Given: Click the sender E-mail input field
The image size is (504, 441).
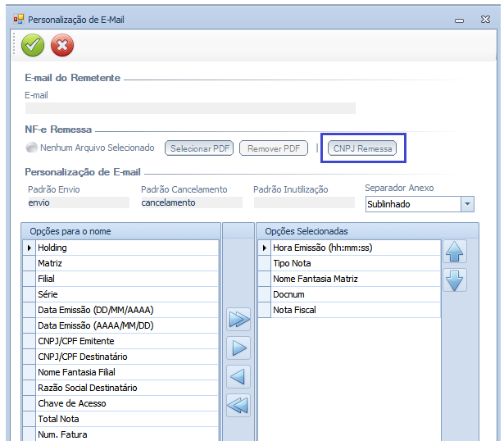Looking at the screenshot, I should coord(190,108).
